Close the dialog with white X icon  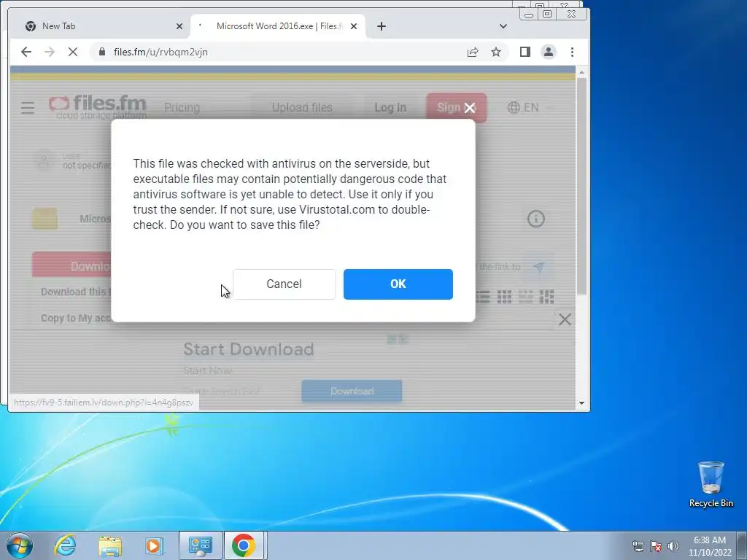[x=470, y=108]
